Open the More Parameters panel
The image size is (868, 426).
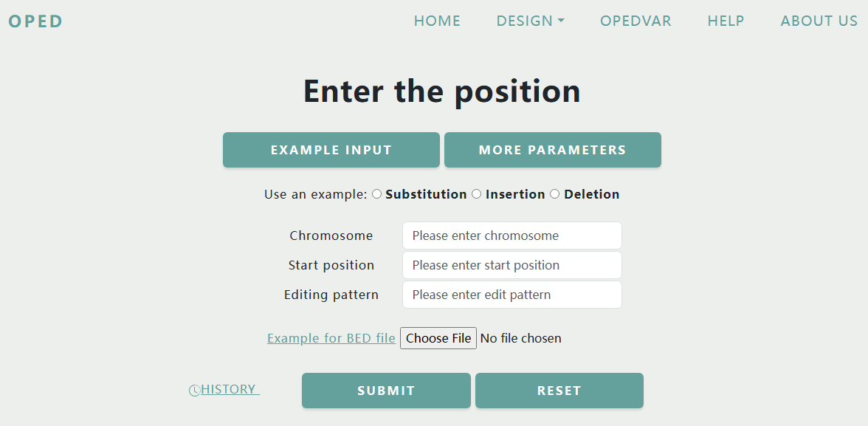point(552,150)
